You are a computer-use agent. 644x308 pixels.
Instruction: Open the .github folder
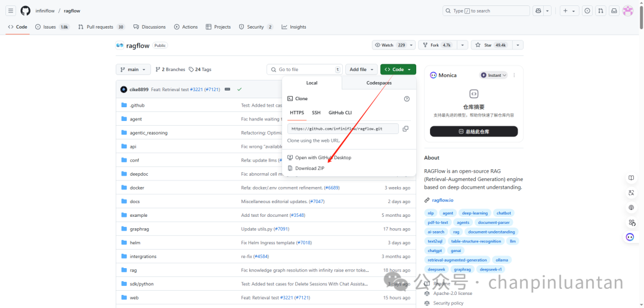[x=137, y=105]
